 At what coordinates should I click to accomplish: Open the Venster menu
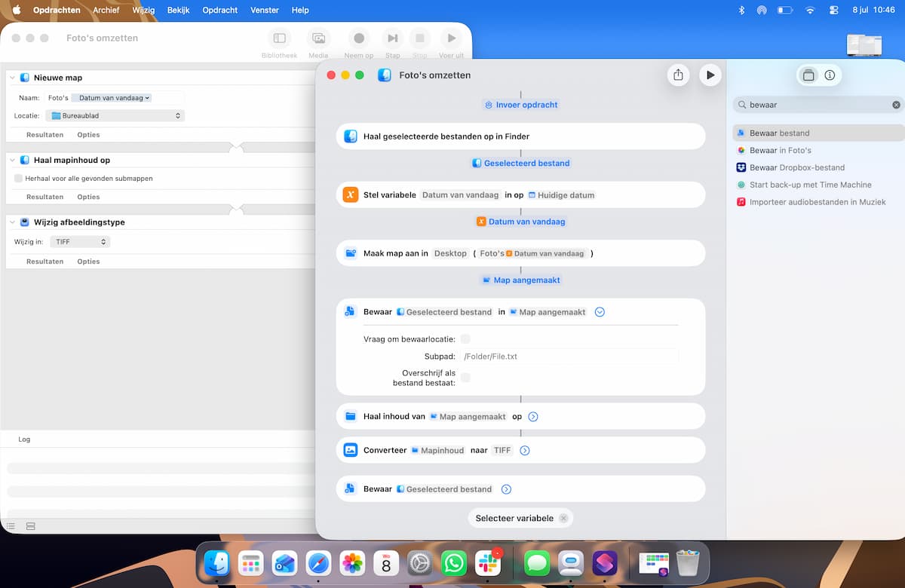point(264,10)
